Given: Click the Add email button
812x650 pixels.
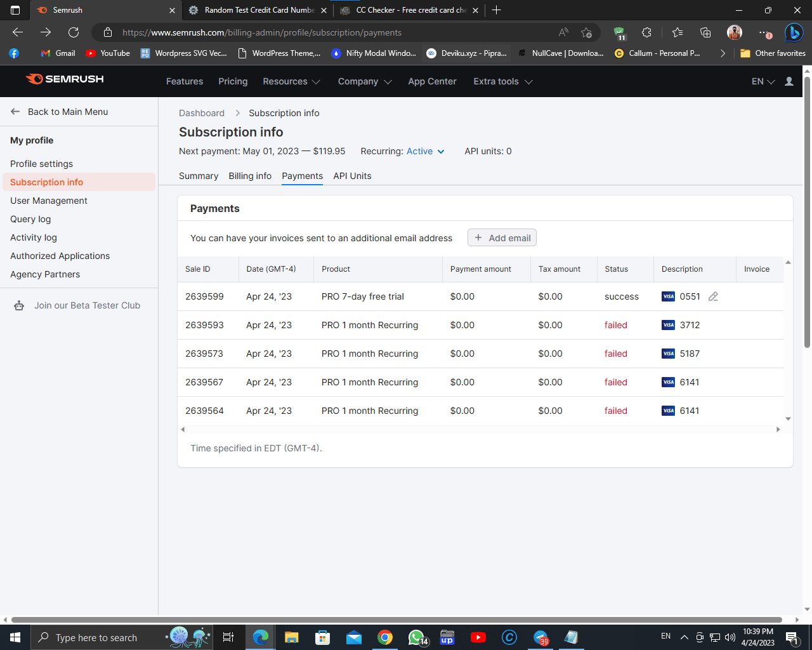Looking at the screenshot, I should click(x=502, y=237).
